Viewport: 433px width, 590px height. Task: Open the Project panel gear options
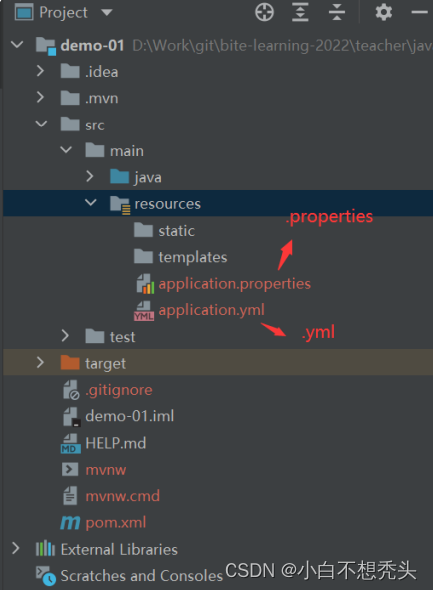[384, 12]
